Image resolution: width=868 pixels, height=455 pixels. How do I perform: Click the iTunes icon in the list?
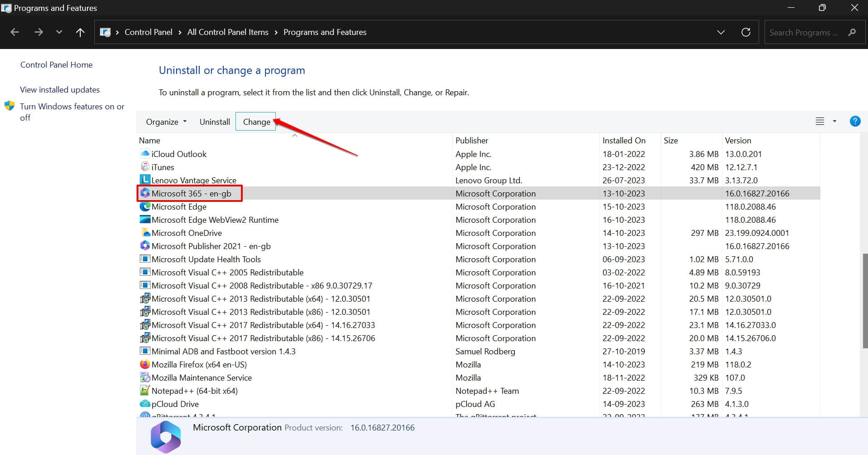point(145,167)
